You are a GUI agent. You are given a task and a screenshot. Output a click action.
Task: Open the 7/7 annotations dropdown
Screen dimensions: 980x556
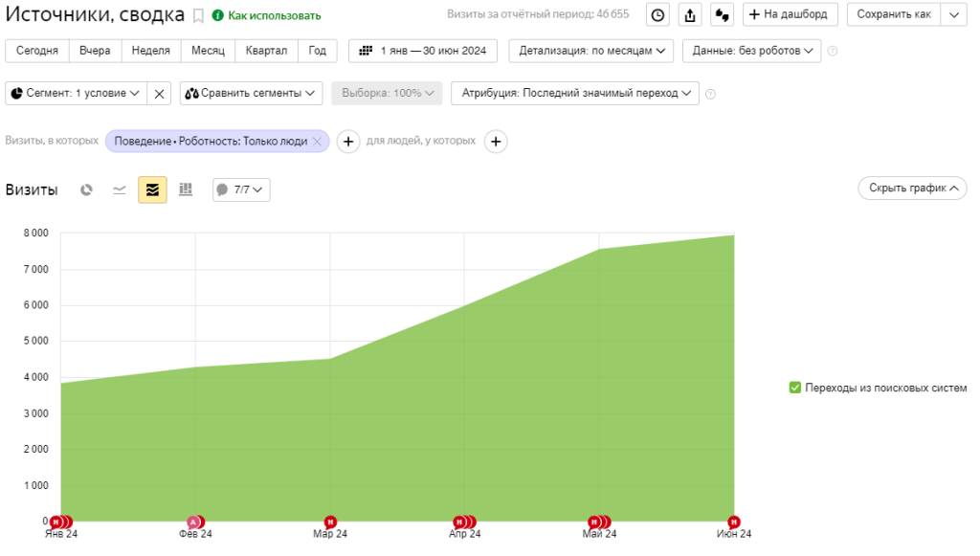[x=241, y=189]
